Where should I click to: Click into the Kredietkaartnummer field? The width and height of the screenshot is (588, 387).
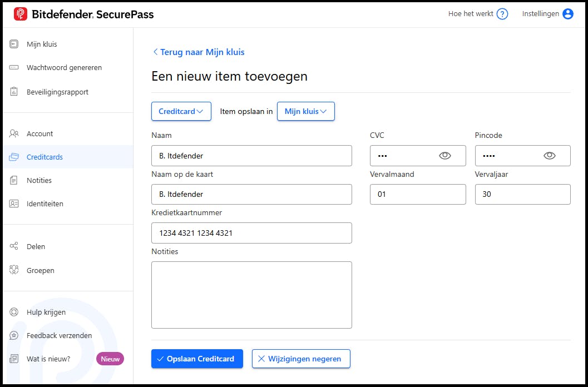pos(251,233)
